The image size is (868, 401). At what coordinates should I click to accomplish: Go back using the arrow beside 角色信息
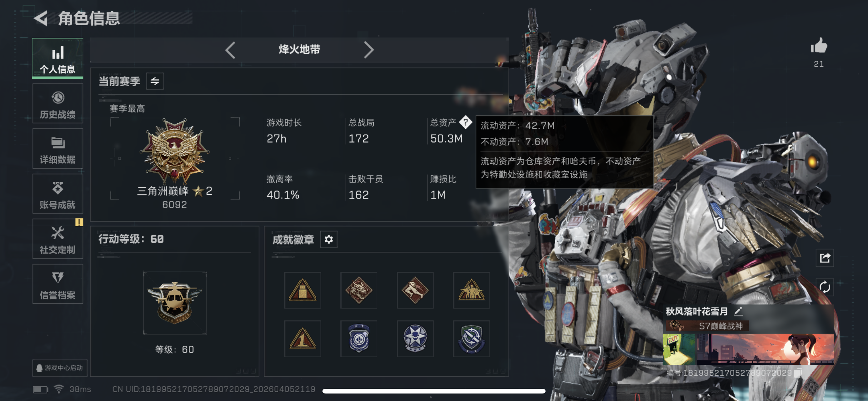point(42,18)
